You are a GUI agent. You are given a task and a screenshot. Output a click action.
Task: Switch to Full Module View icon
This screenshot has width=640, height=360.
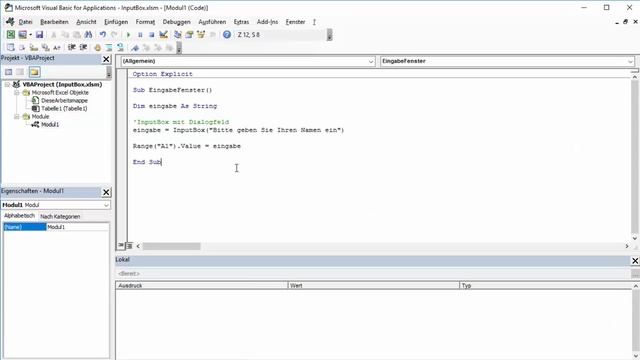click(x=129, y=246)
